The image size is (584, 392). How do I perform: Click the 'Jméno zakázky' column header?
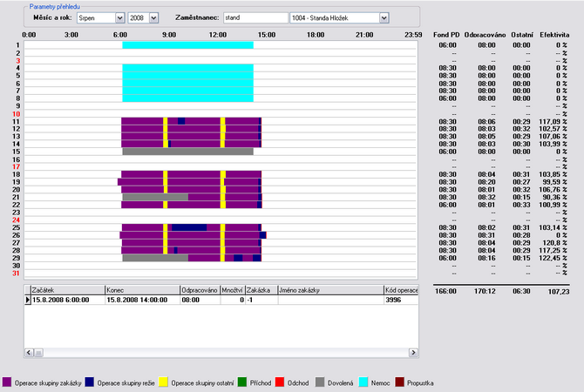coord(330,290)
